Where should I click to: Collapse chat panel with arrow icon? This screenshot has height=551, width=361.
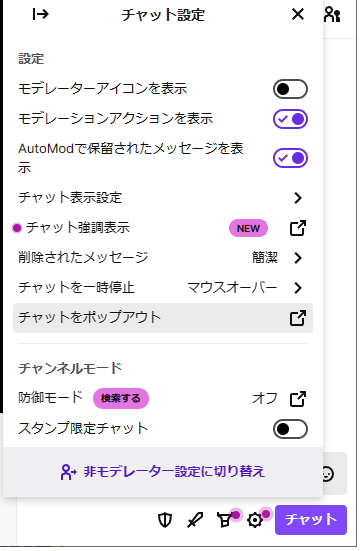point(40,14)
